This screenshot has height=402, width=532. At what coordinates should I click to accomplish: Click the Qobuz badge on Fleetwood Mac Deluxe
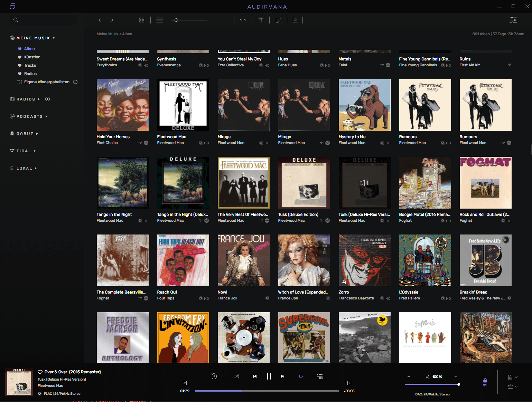(x=200, y=143)
